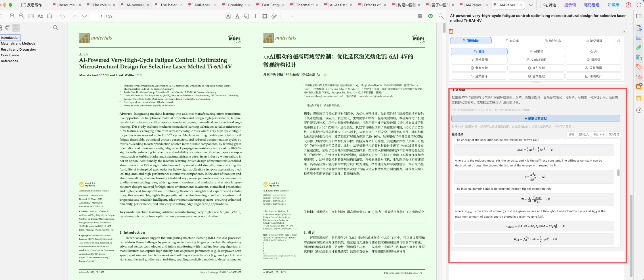Screen dimensions: 644x280
Task: Switch to the 综述中心 tab
Action: (553, 41)
